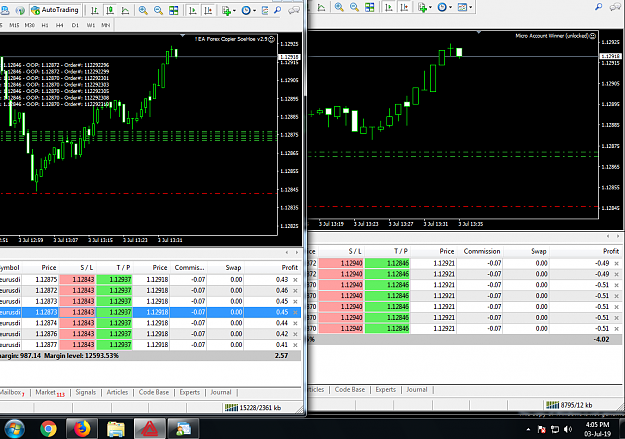Switch right chart to line chart
The height and width of the screenshot is (439, 625).
point(322,7)
